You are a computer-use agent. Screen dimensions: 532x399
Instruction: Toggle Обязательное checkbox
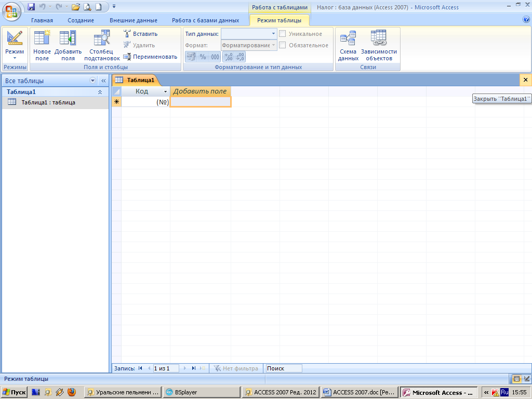[x=282, y=45]
